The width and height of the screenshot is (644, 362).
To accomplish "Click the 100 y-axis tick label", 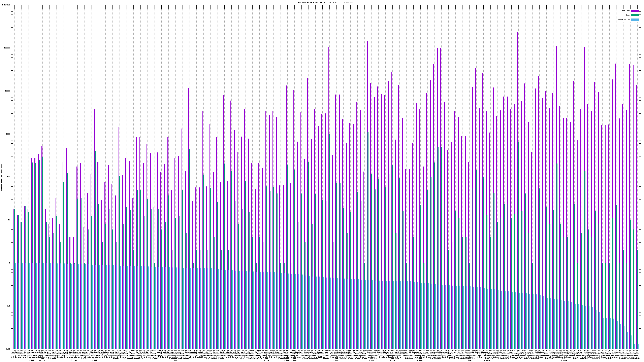I will coord(8,177).
